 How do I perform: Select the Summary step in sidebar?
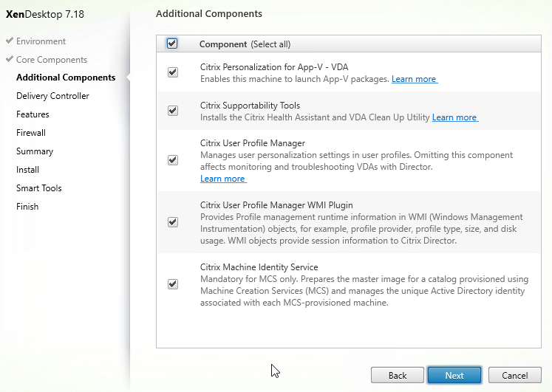pyautogui.click(x=35, y=151)
